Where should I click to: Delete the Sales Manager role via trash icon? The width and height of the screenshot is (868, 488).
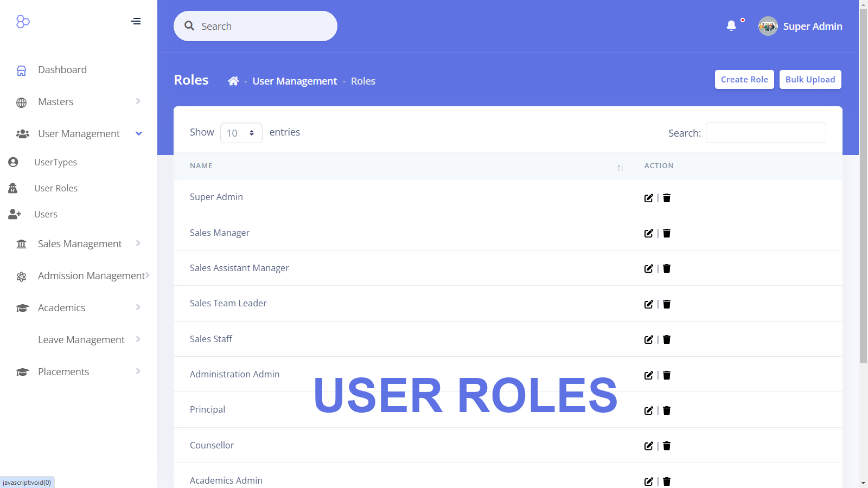(667, 233)
